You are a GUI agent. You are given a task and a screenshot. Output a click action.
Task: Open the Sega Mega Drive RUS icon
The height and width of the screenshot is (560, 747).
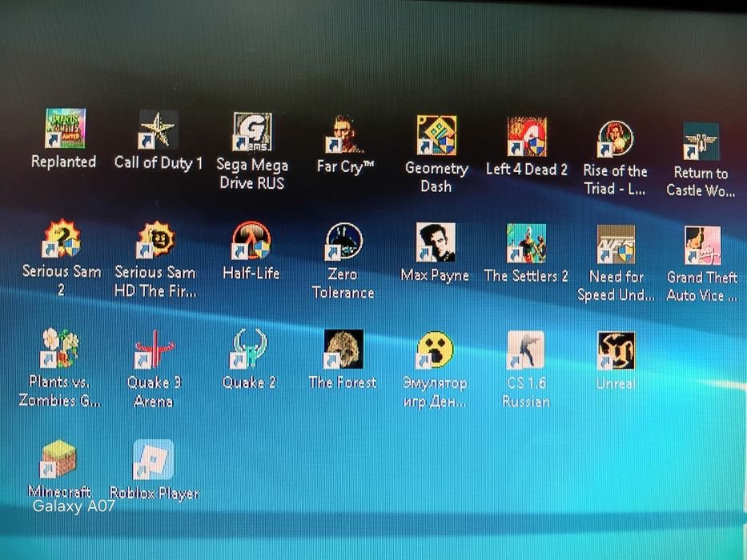click(252, 132)
